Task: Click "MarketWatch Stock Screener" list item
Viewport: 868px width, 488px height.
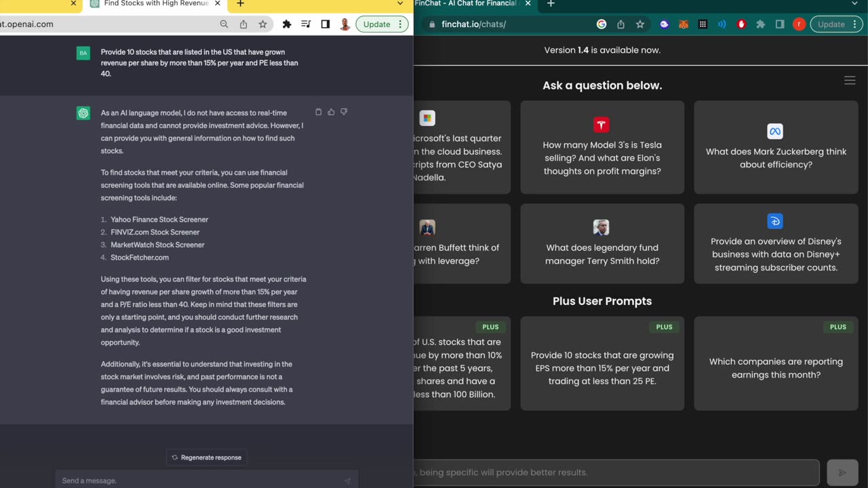Action: click(157, 245)
